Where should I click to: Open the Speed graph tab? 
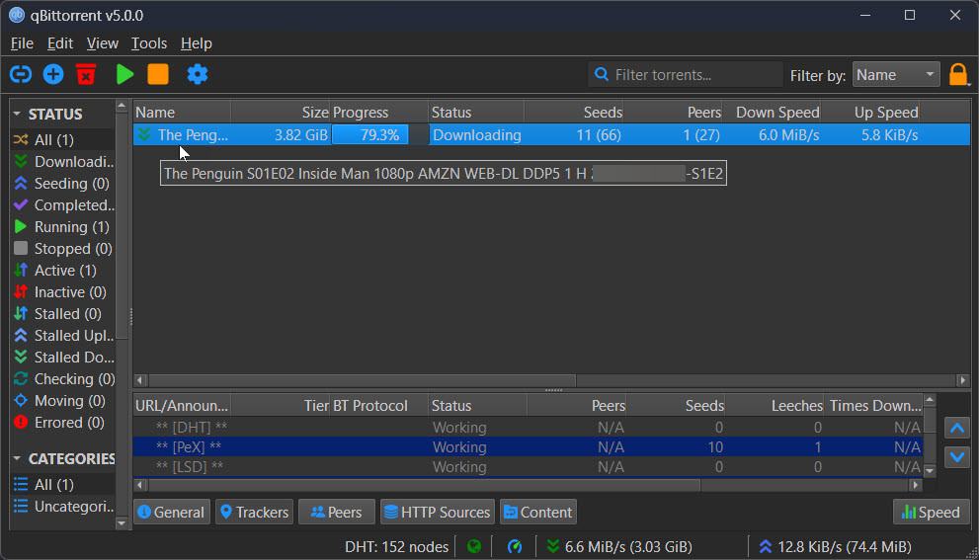tap(931, 512)
